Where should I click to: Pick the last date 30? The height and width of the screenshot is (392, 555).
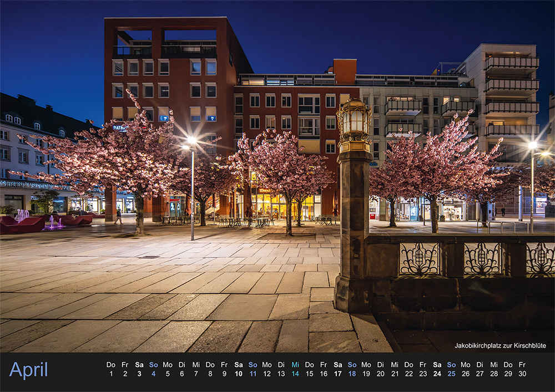(x=522, y=374)
